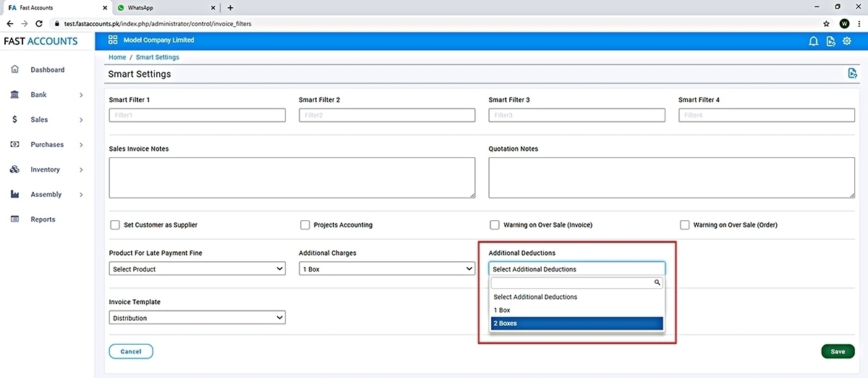
Task: Click the search magnifier in the dropdown
Action: coord(657,283)
